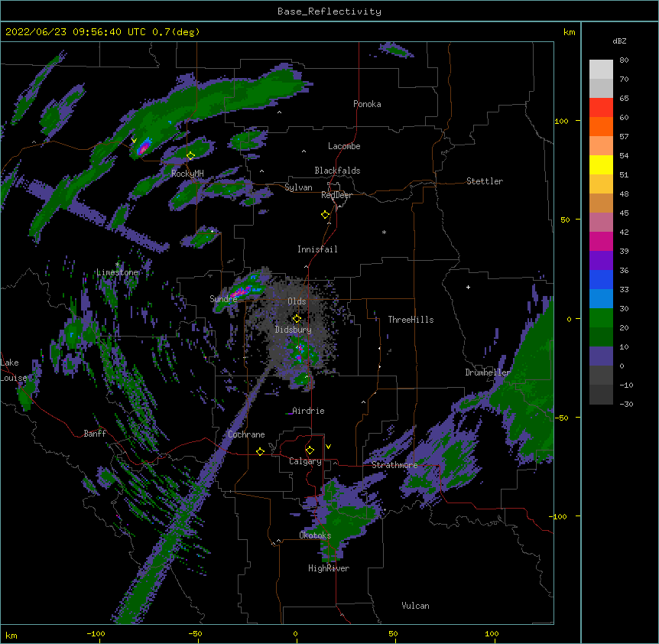Click the Blackfalds label
Screen dimensions: 659x644
click(337, 171)
